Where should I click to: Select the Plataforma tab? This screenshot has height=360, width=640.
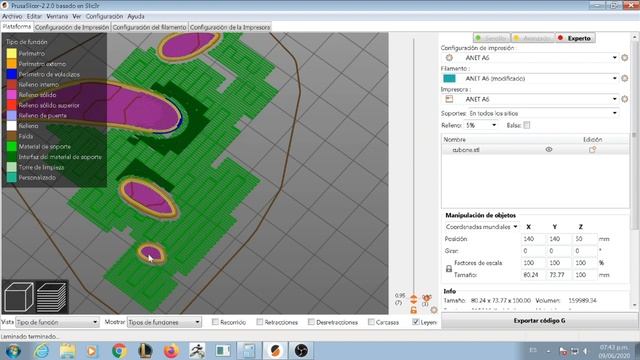pos(17,27)
